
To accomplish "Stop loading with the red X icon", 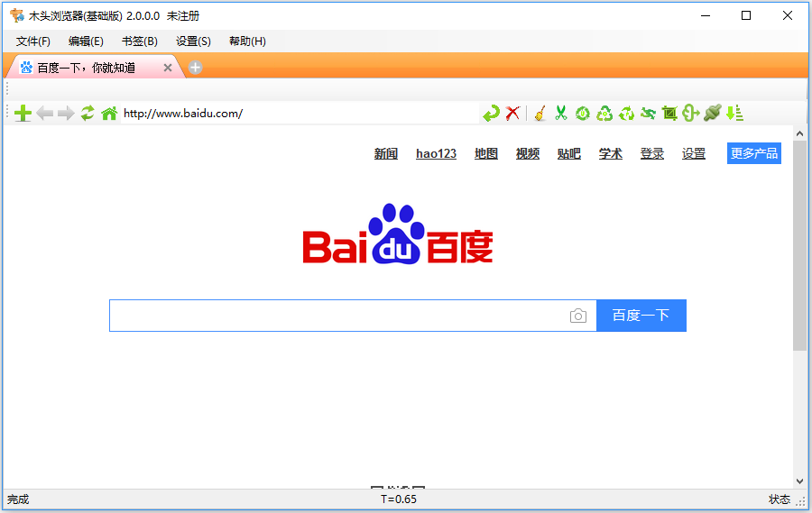I will pos(512,113).
